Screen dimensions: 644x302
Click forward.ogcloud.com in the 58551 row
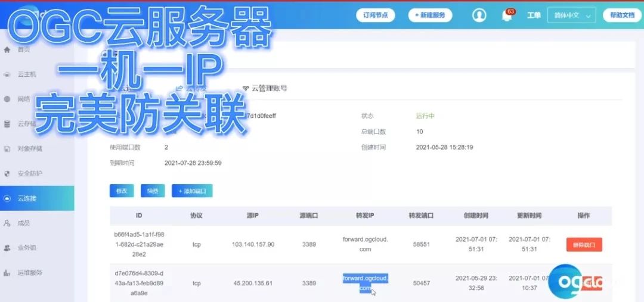tap(366, 244)
